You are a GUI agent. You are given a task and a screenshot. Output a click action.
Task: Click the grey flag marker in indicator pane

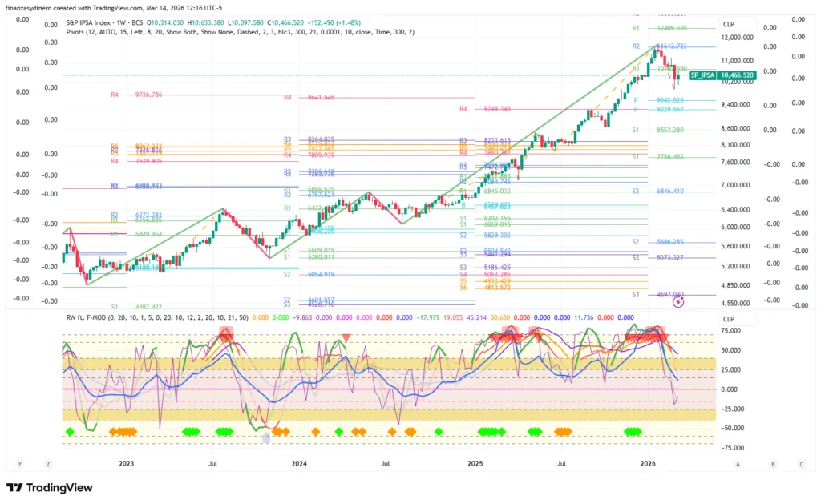pyautogui.click(x=267, y=437)
